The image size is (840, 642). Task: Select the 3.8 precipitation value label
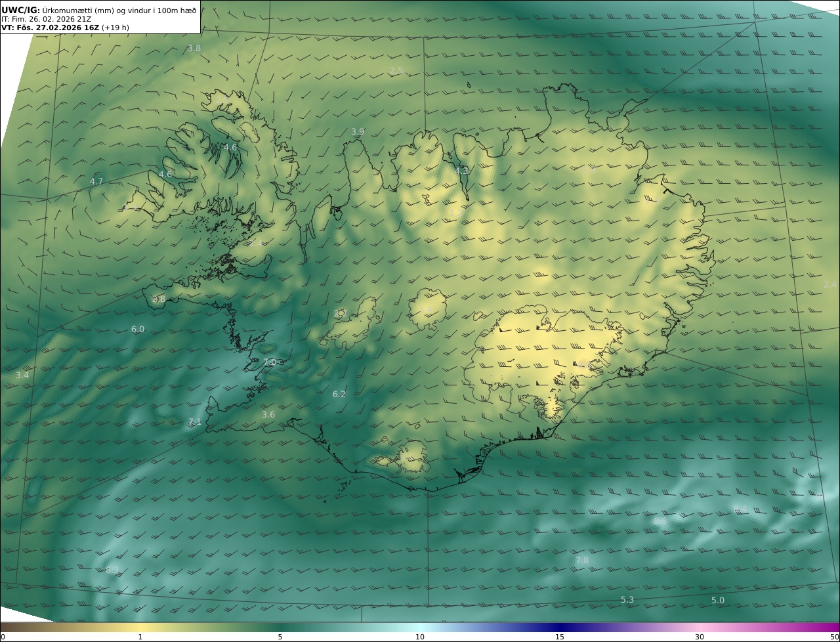click(x=194, y=49)
